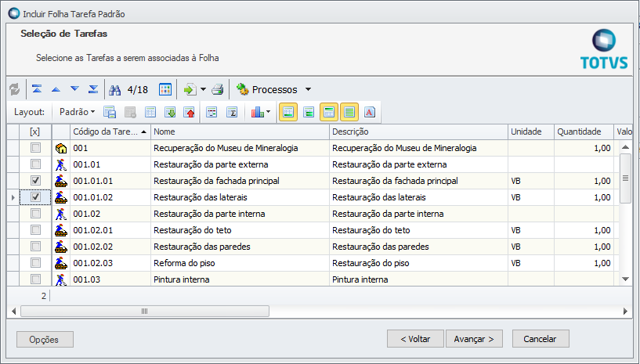Click the printer icon
The height and width of the screenshot is (364, 640).
[x=217, y=89]
